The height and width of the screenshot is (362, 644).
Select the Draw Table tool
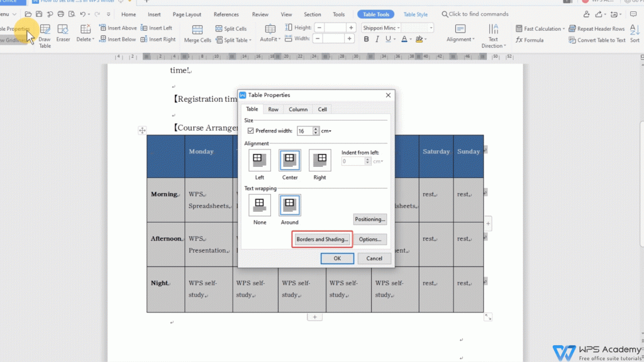tap(45, 35)
